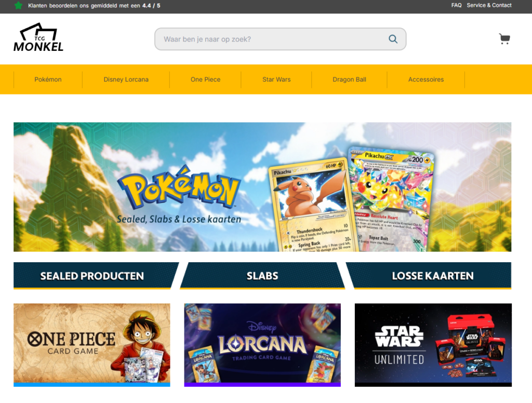Open the Losse Kaarten section

point(432,276)
